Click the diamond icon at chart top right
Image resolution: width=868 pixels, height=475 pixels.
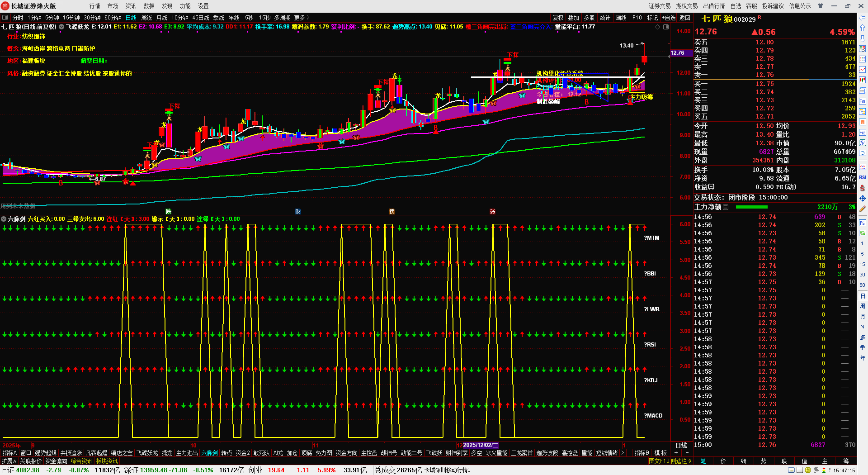(657, 27)
